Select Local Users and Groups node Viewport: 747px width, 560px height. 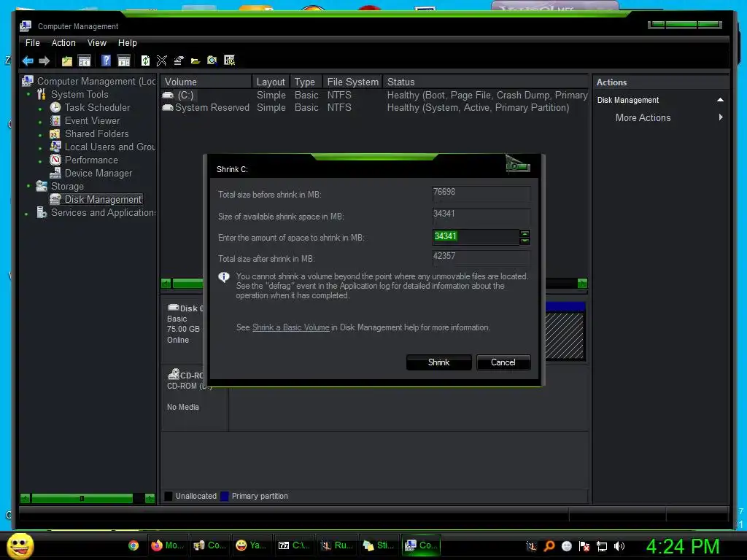point(110,147)
